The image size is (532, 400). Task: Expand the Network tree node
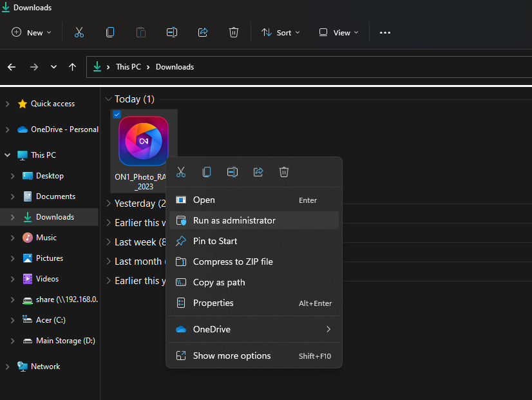[8, 367]
